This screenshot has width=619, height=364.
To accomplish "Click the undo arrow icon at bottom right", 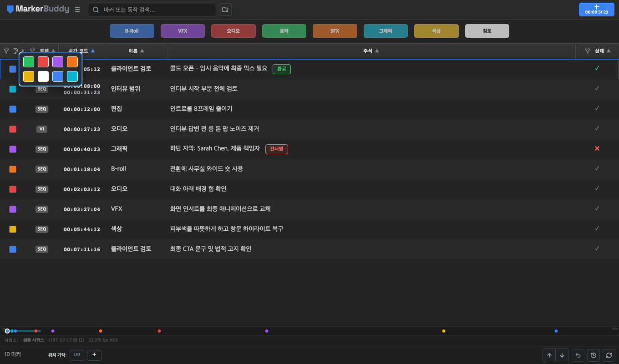I will click(x=578, y=355).
